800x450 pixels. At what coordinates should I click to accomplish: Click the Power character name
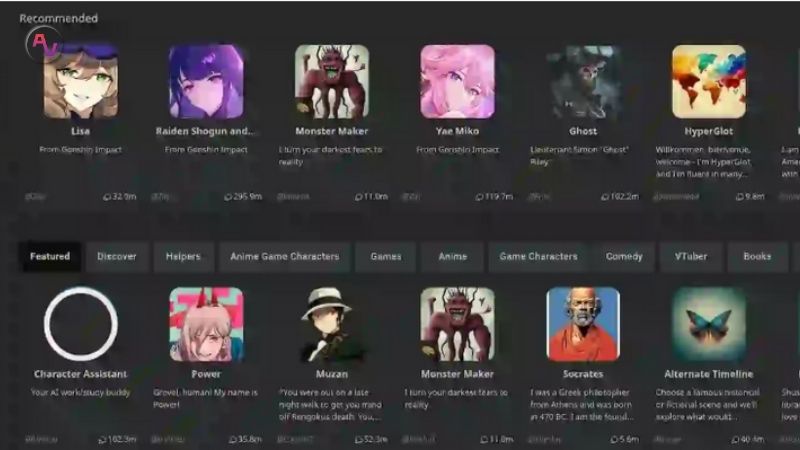(x=206, y=374)
